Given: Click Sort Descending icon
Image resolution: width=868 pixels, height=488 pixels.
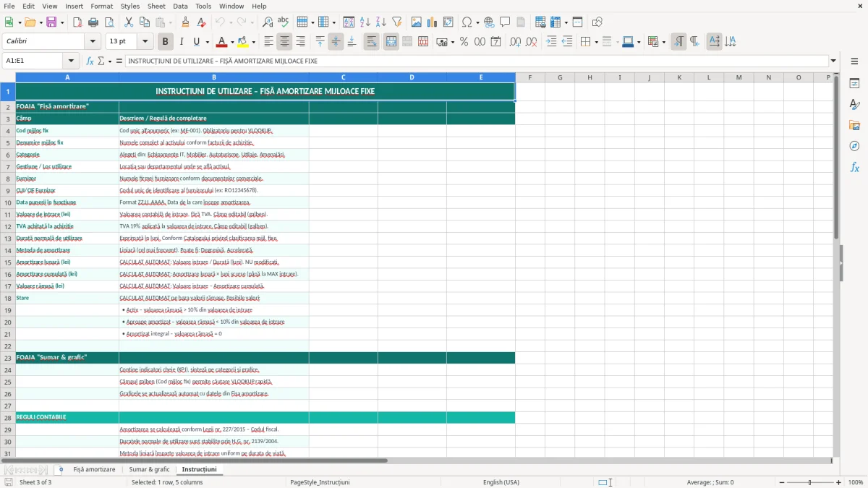Looking at the screenshot, I should tap(380, 22).
